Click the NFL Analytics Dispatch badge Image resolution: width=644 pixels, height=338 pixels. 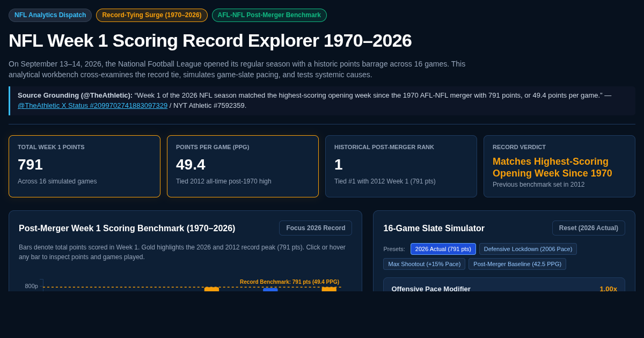pos(50,15)
